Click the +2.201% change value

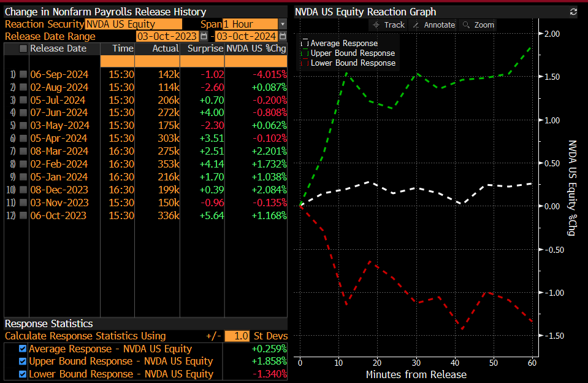(269, 151)
